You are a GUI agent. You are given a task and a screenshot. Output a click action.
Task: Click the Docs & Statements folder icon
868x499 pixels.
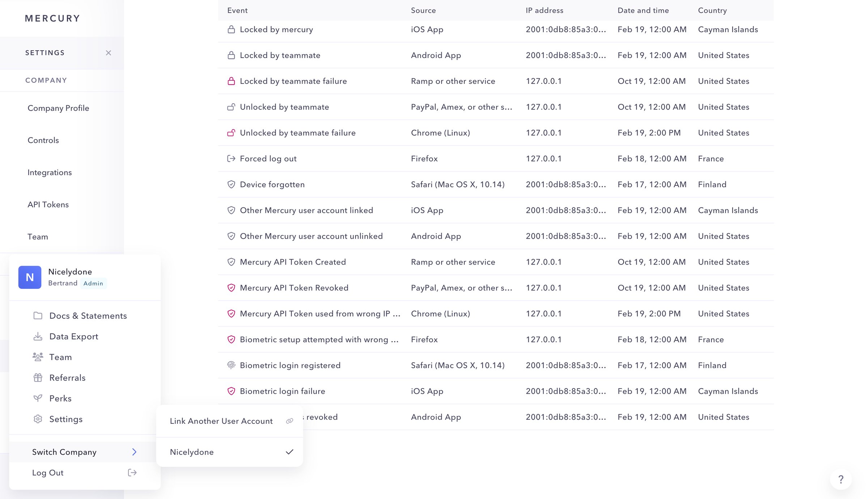click(38, 316)
